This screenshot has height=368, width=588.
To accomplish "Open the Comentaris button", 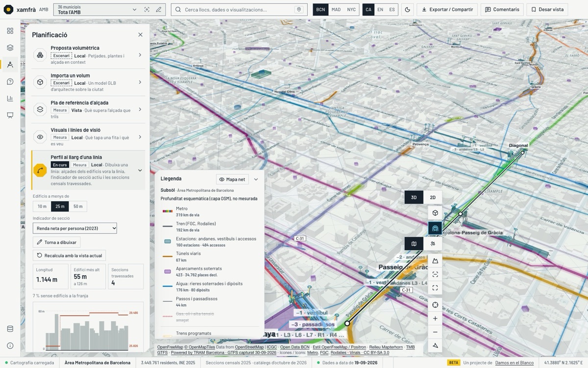I will [x=502, y=10].
